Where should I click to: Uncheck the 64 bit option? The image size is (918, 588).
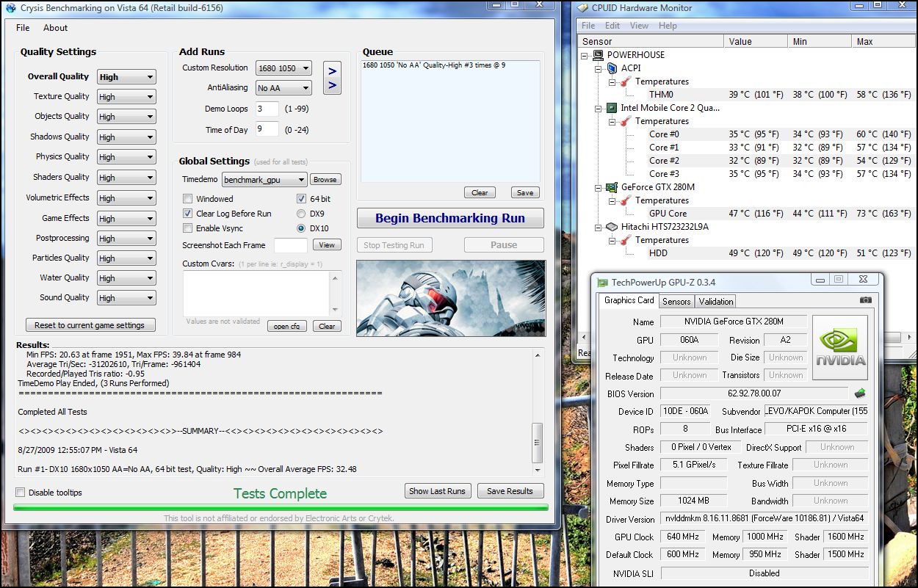[x=302, y=199]
